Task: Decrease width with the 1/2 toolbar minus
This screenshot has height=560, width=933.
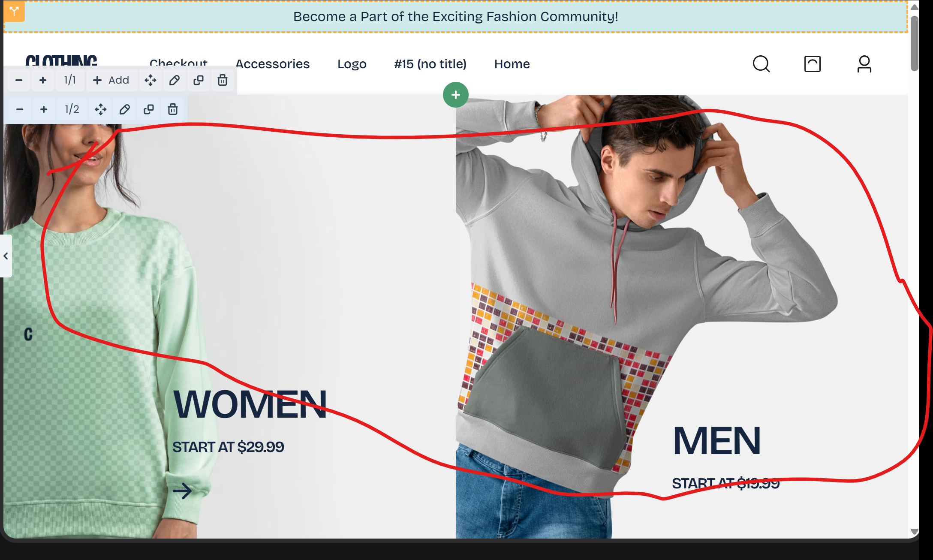Action: (x=20, y=109)
